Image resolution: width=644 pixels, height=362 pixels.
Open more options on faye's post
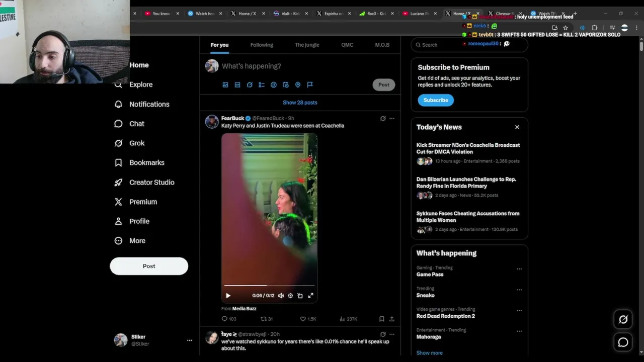392,334
